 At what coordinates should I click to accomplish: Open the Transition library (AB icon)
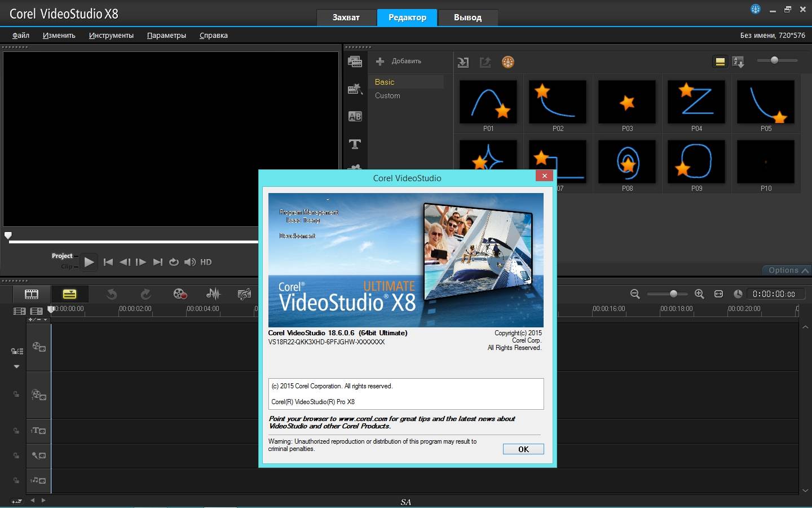pyautogui.click(x=355, y=116)
